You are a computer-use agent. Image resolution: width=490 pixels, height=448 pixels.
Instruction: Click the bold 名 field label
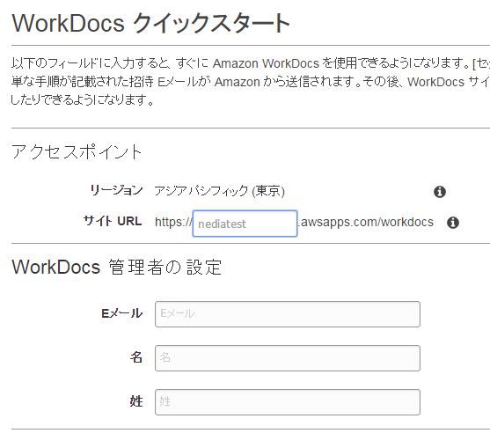pyautogui.click(x=136, y=357)
